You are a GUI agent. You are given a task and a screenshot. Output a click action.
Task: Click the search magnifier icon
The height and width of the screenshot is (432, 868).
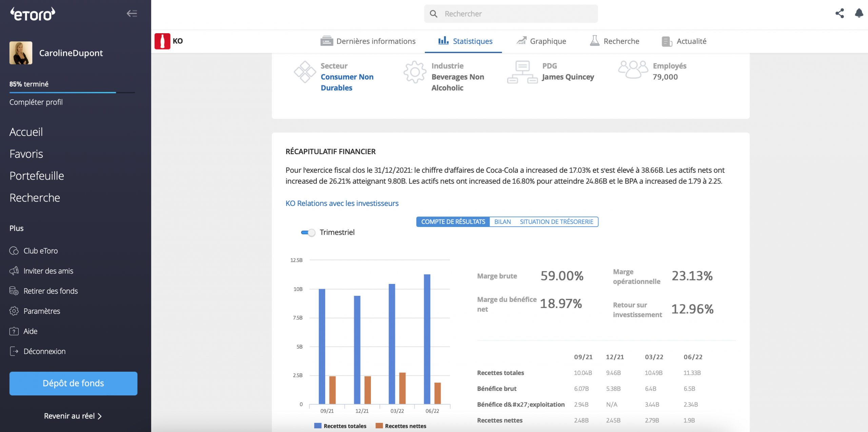pyautogui.click(x=434, y=14)
